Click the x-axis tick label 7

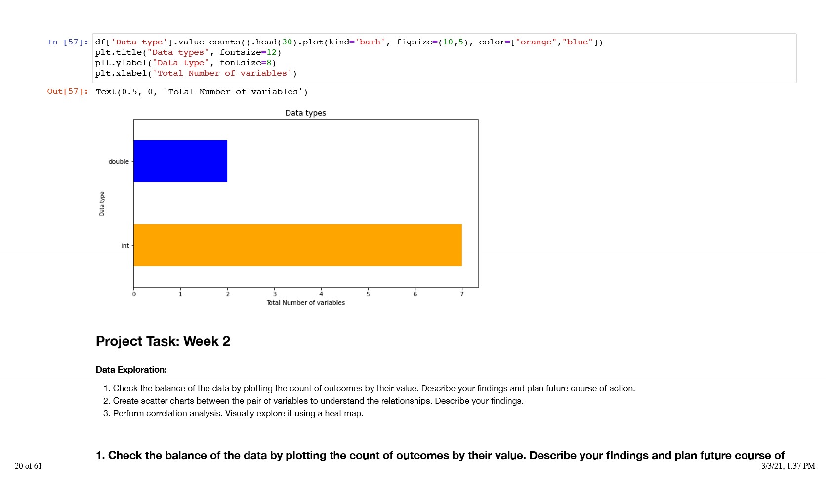point(462,294)
